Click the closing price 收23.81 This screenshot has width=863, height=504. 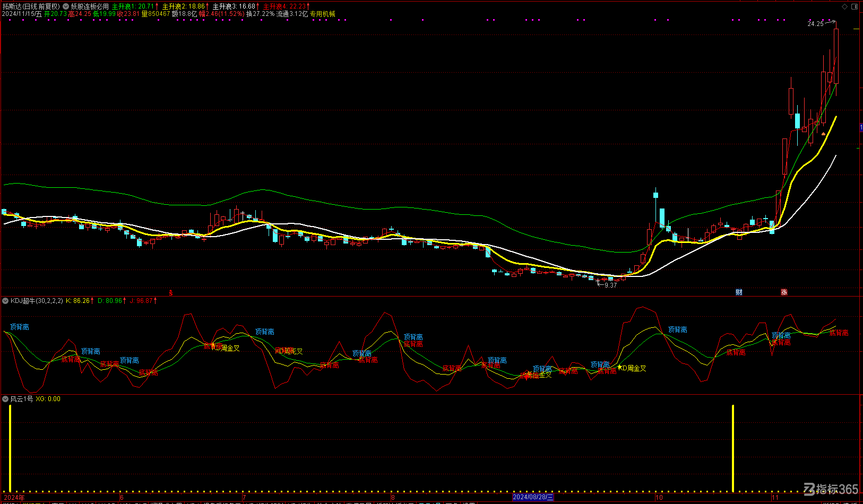(x=128, y=14)
